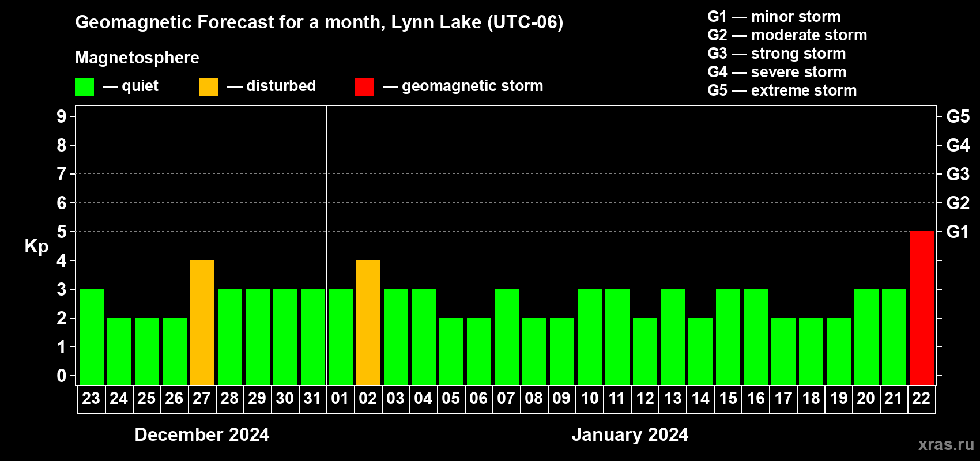Click the 'Magnetosphere' heading
The image size is (980, 461).
(137, 58)
